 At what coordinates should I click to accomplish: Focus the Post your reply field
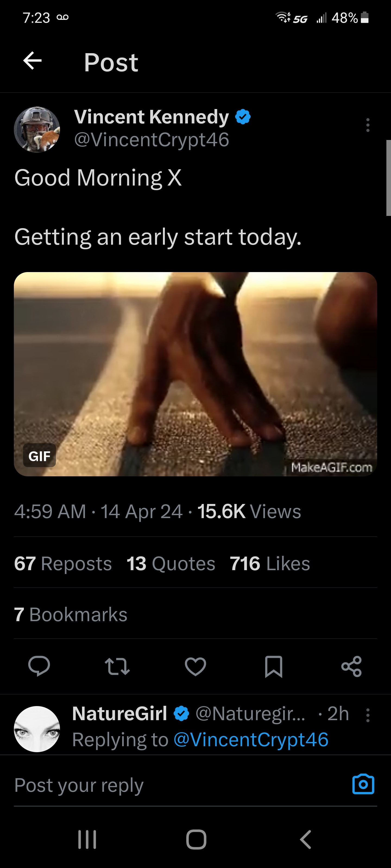click(179, 785)
